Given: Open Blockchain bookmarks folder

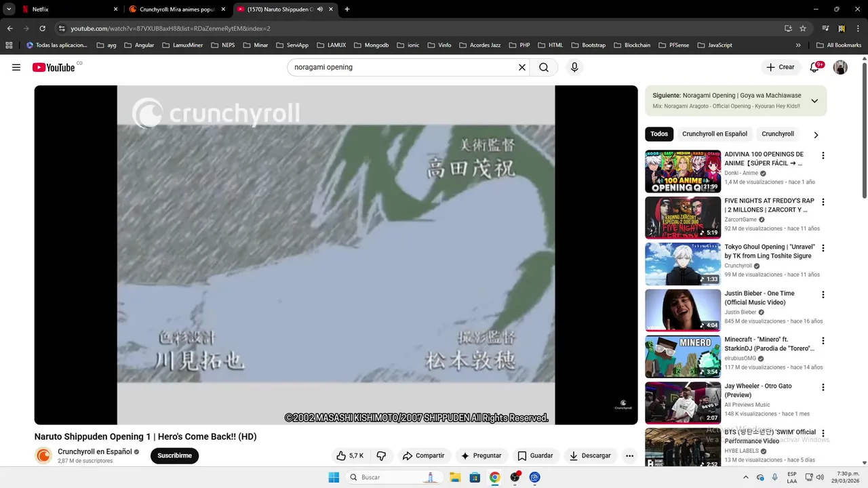Looking at the screenshot, I should [632, 45].
